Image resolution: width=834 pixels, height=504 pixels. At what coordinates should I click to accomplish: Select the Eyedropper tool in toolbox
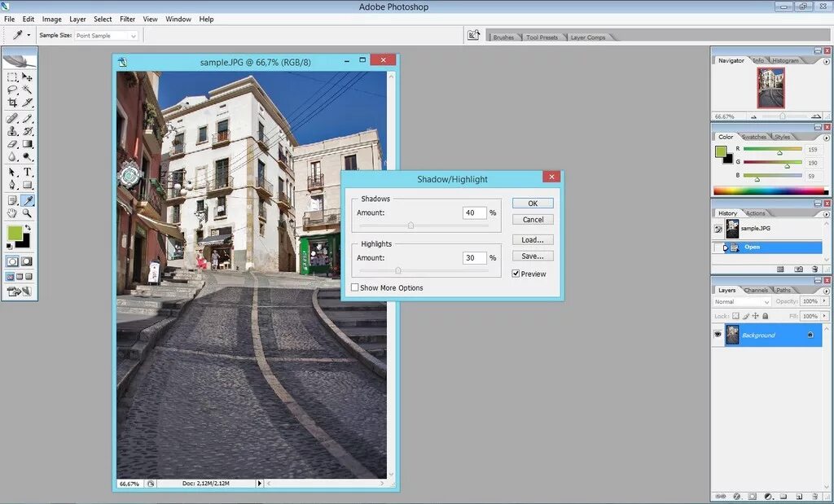tap(27, 200)
